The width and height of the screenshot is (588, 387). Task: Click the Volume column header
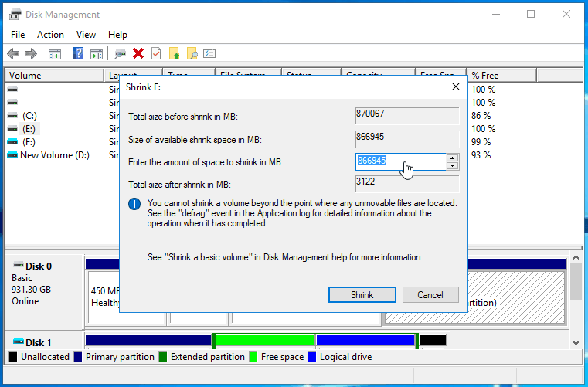[54, 76]
